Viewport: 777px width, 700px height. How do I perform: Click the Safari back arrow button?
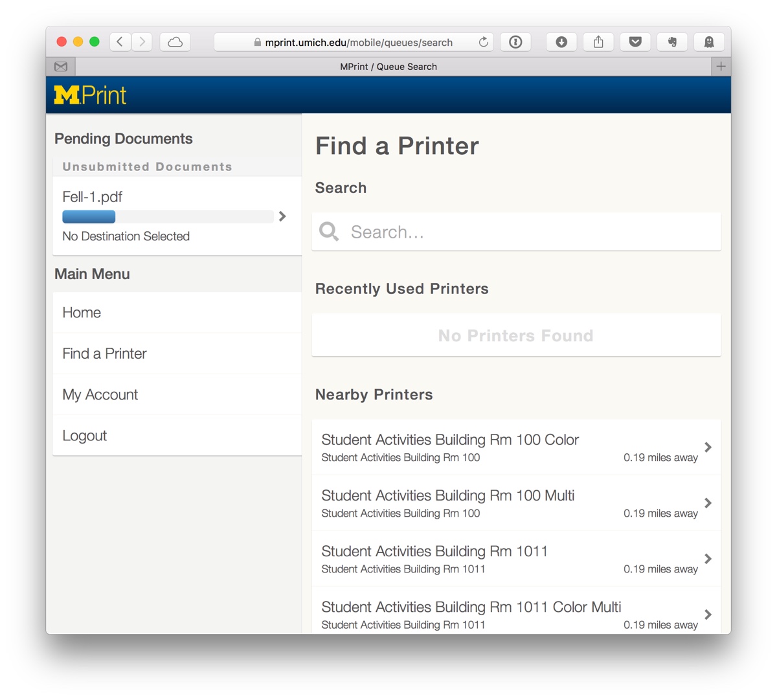click(x=120, y=42)
